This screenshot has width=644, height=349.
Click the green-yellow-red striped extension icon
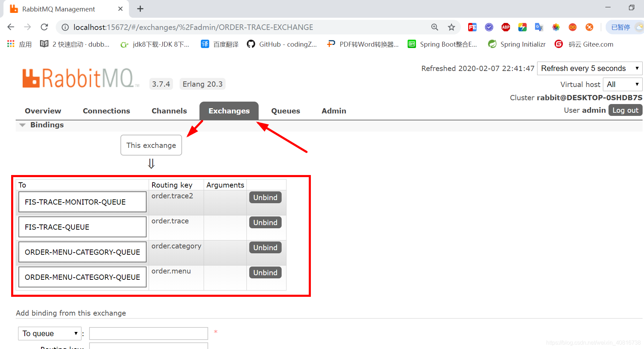click(x=523, y=27)
